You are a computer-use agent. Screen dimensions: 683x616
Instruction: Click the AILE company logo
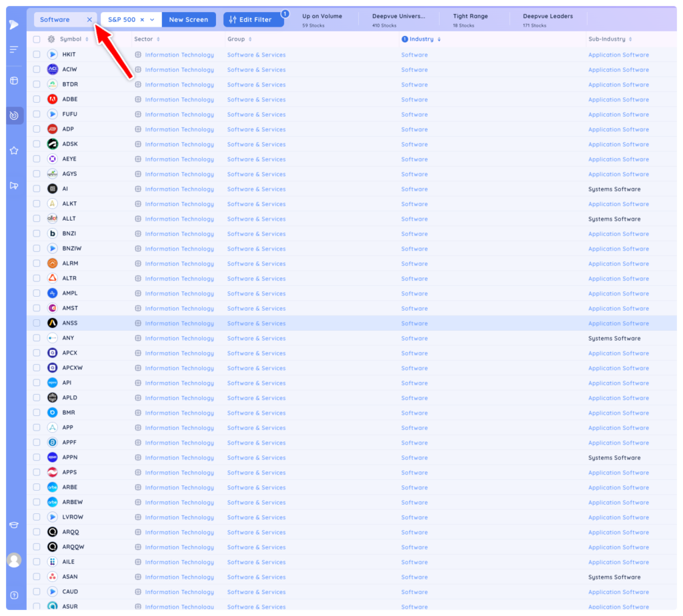(x=52, y=562)
